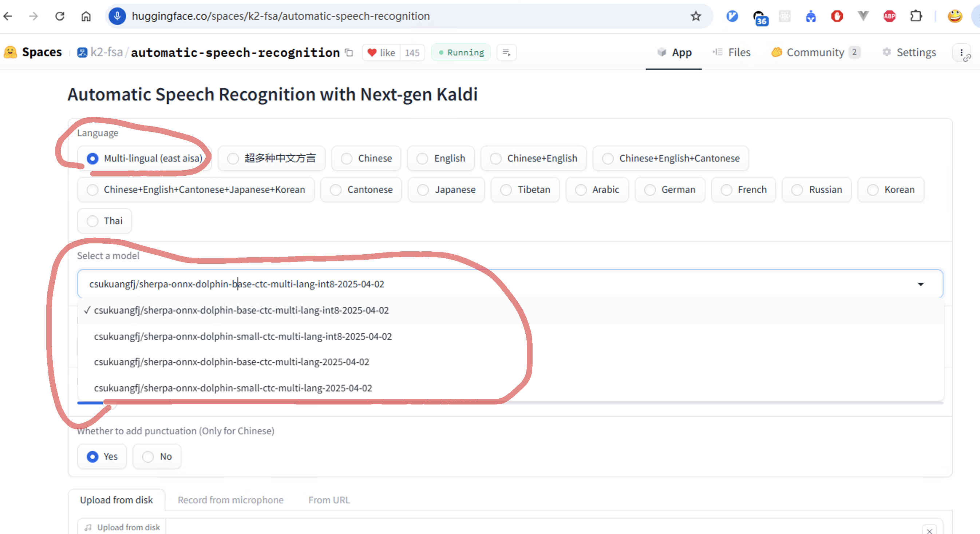
Task: Open the logs icon next to Running
Action: pos(506,52)
